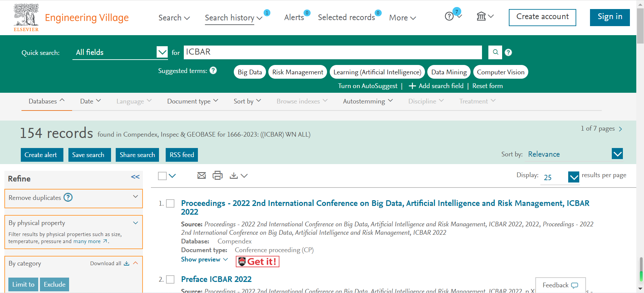Print selected records with printer icon
Screen dimensions: 644x293
[218, 175]
